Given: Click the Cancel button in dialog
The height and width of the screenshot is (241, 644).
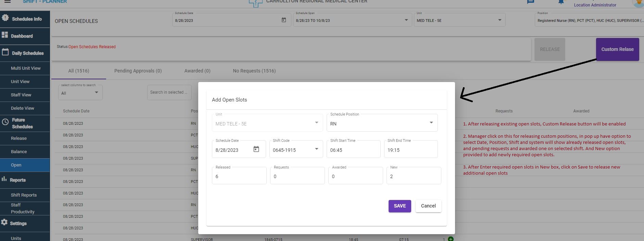Looking at the screenshot, I should click(428, 206).
